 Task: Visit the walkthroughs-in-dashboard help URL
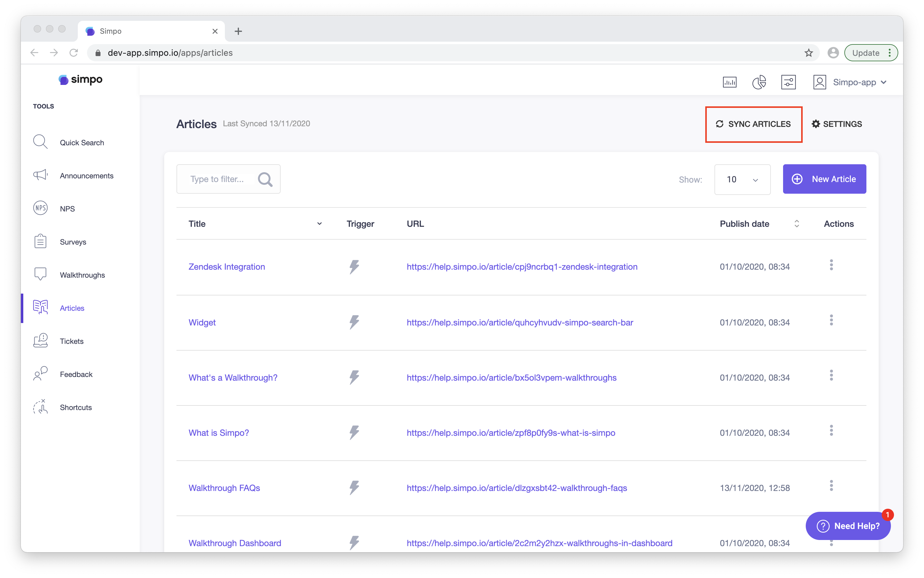click(539, 543)
